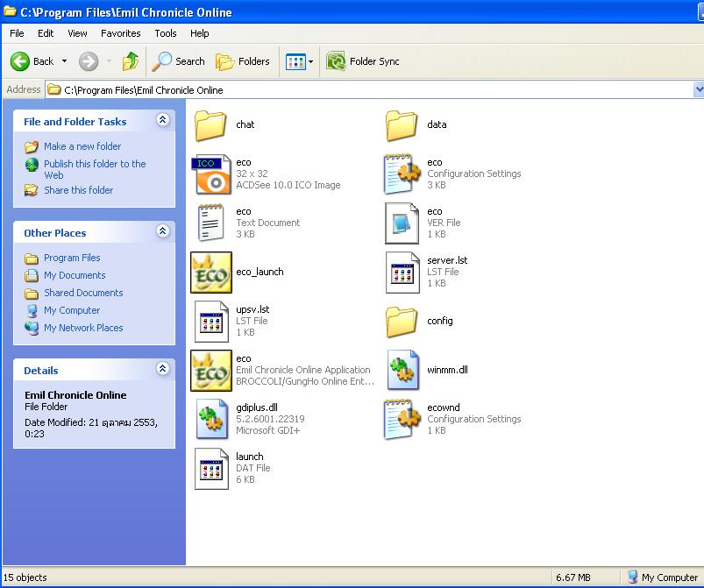Select the ecownd configuration settings icon
Viewport: 704px width, 588px height.
click(402, 419)
